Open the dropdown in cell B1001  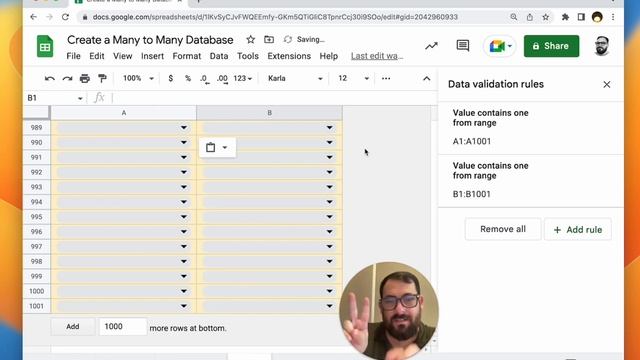[x=329, y=306]
